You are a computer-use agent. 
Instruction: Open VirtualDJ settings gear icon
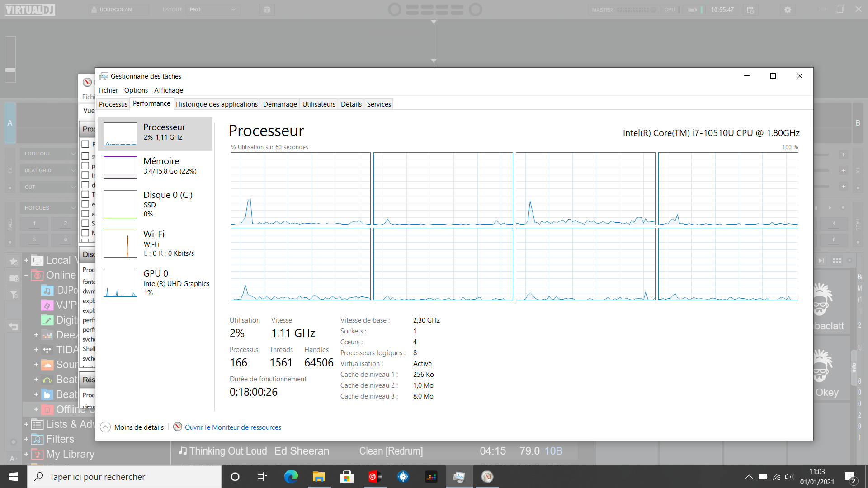tap(788, 9)
